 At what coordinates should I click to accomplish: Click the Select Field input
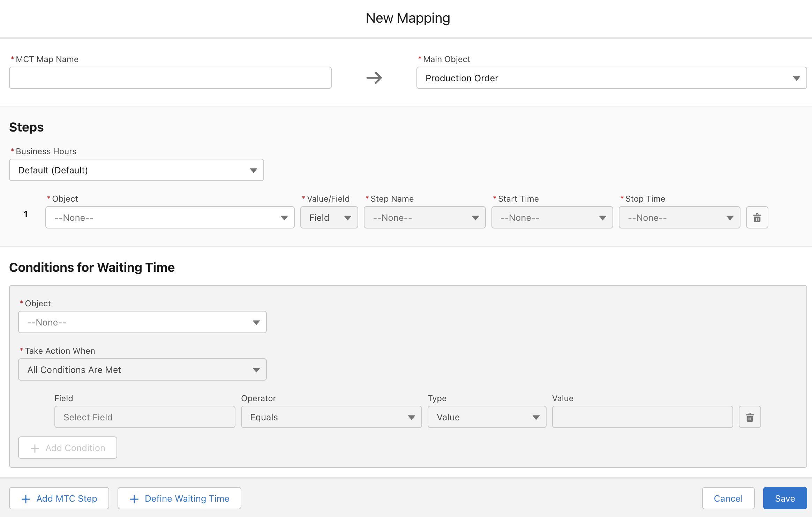[x=145, y=417]
